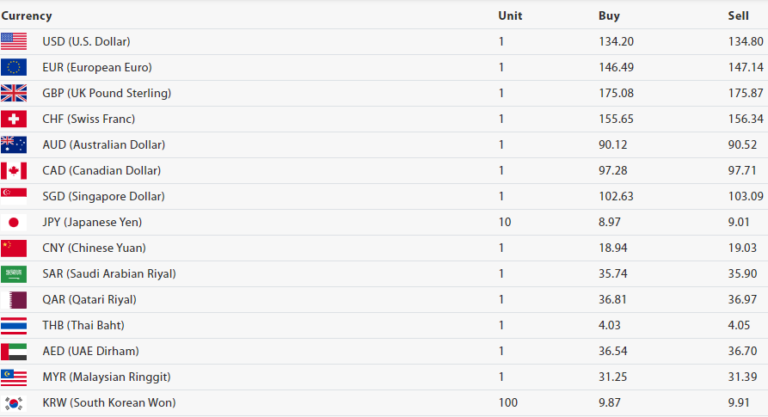
Task: Click the Malaysian flag icon
Action: [14, 377]
